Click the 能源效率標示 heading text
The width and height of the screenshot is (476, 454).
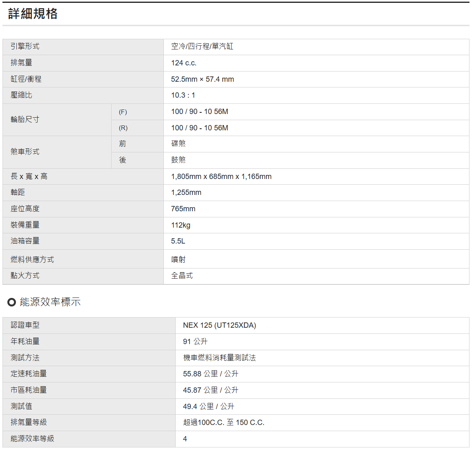tap(50, 302)
